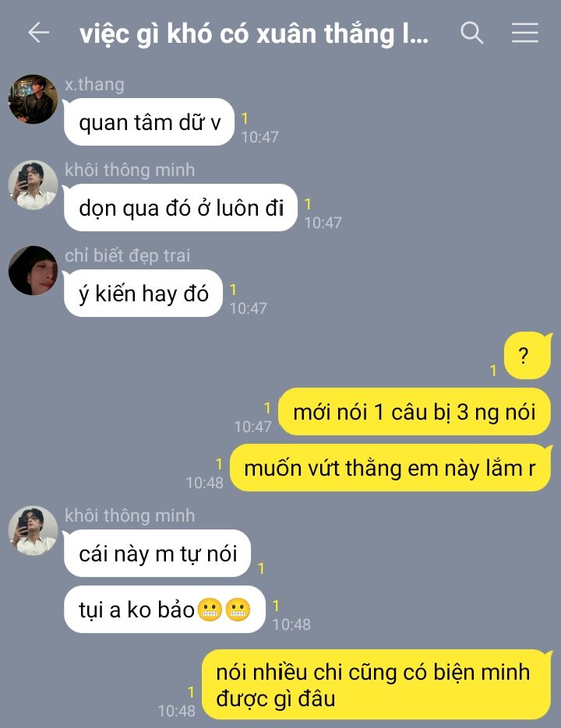Tap the "tụi a ko bảo" emoji message
Screen dimensions: 561x728
(x=164, y=609)
